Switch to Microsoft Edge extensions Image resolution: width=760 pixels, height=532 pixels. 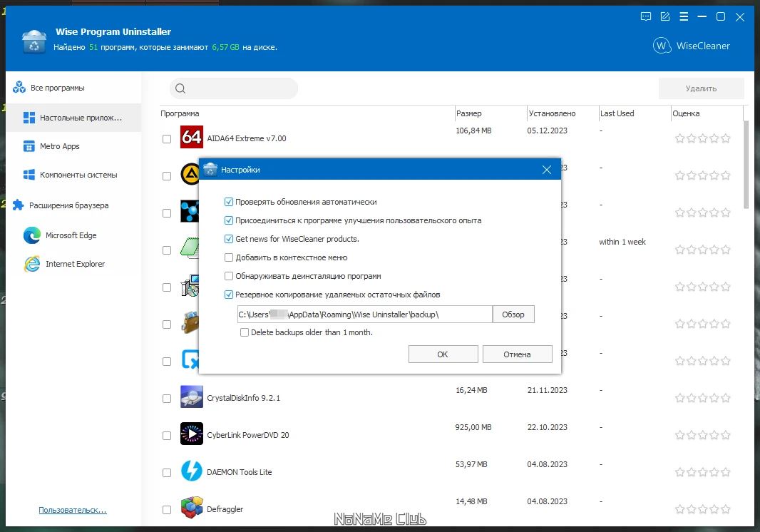click(71, 235)
